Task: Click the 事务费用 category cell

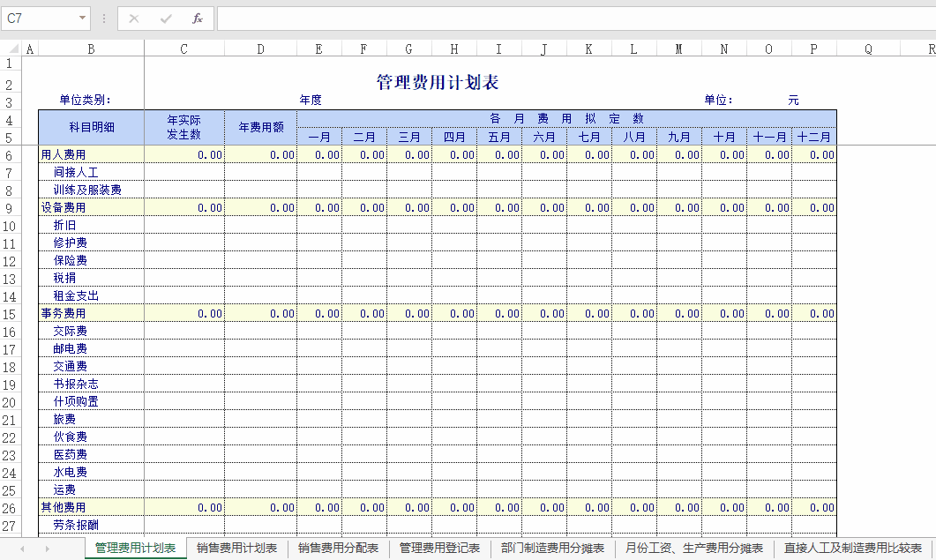Action: 92,313
